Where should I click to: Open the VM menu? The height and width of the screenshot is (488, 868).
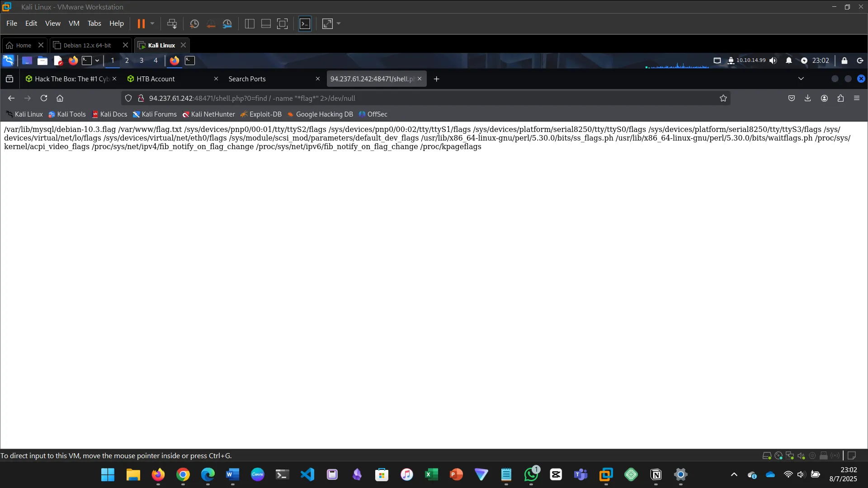[74, 23]
